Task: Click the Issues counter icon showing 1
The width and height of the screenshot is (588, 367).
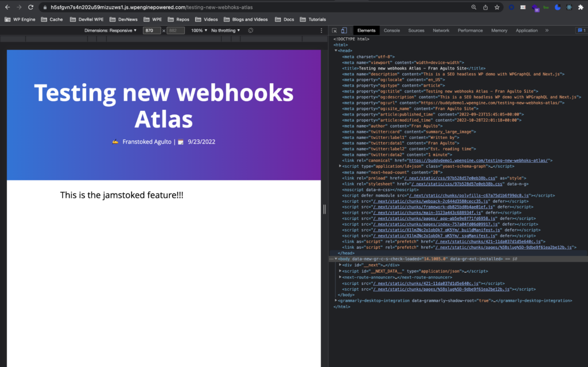Action: 579,30
